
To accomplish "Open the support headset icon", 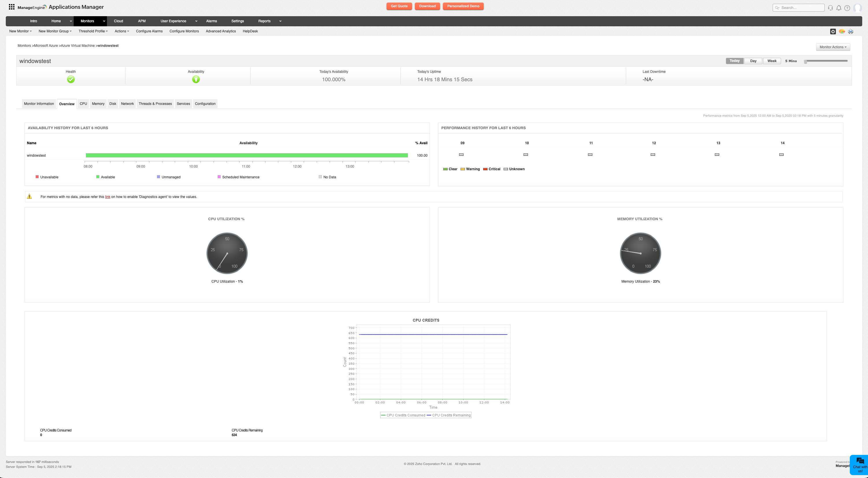I will pos(830,8).
